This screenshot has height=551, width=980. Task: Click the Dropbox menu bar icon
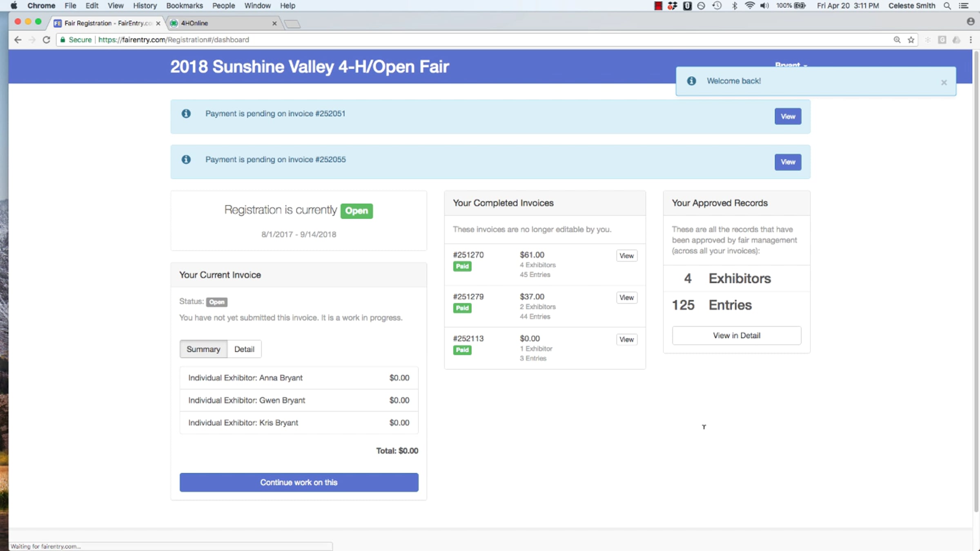click(672, 6)
